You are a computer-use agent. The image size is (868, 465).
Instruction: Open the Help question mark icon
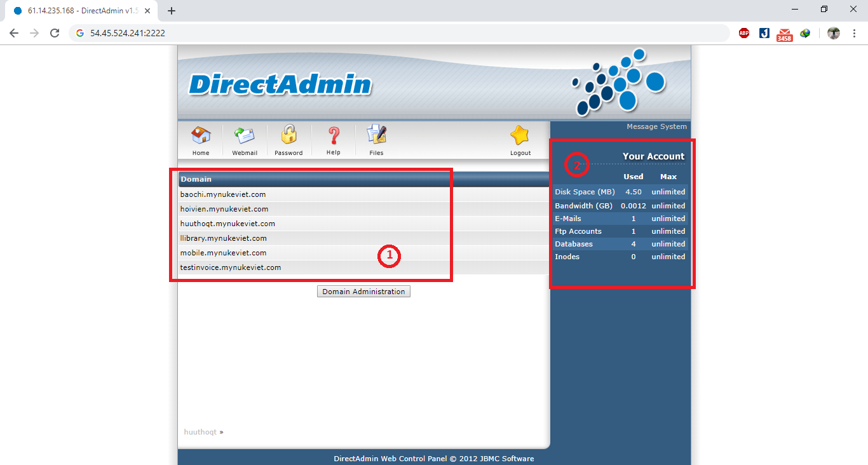pos(334,136)
